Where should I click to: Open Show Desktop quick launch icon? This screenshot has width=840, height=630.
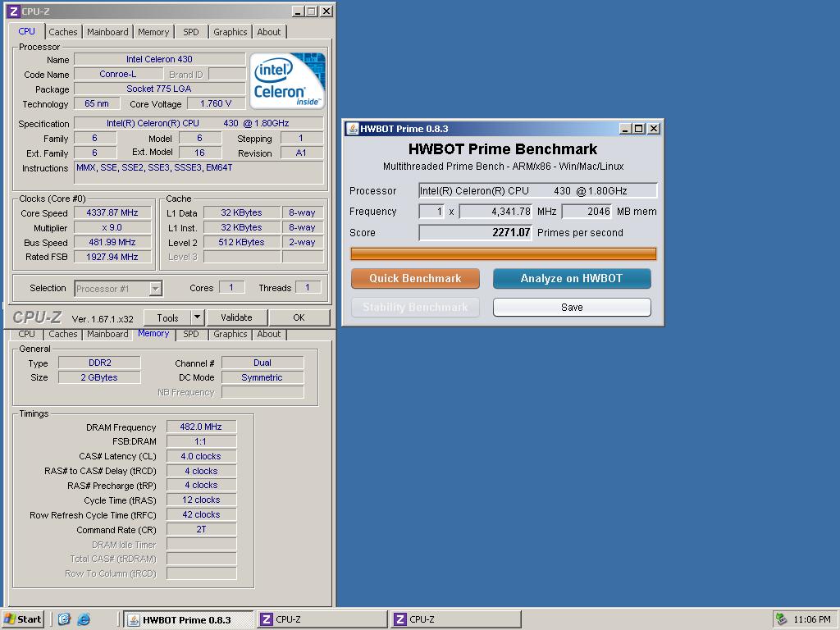[x=64, y=619]
